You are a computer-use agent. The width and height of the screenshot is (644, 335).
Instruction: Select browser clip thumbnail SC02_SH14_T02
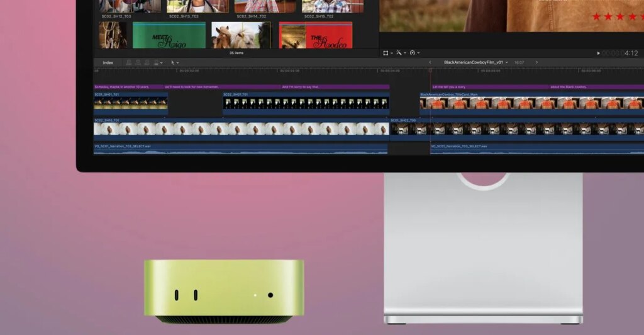pos(265,6)
